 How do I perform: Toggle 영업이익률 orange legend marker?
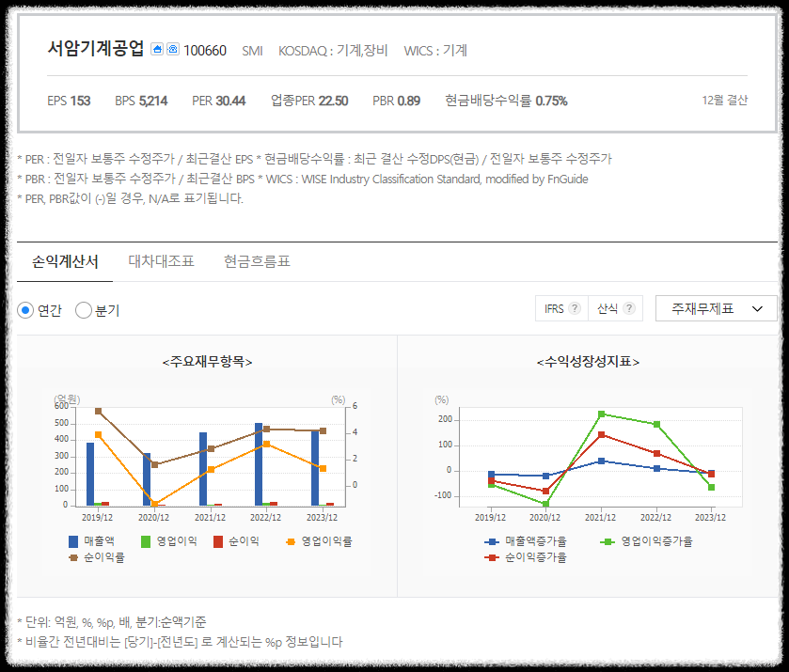pyautogui.click(x=291, y=541)
